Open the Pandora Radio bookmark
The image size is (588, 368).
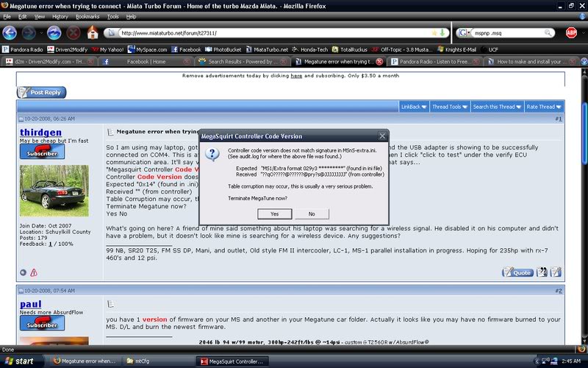coord(23,49)
